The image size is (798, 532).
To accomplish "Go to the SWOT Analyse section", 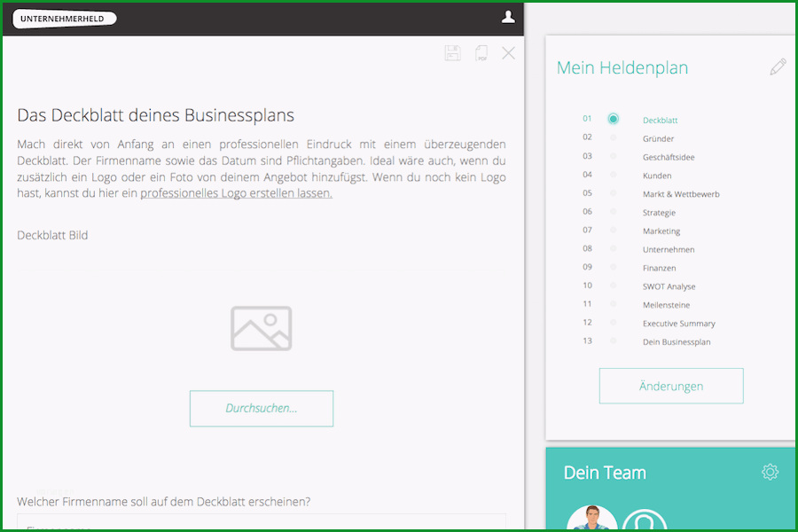I will pyautogui.click(x=669, y=286).
